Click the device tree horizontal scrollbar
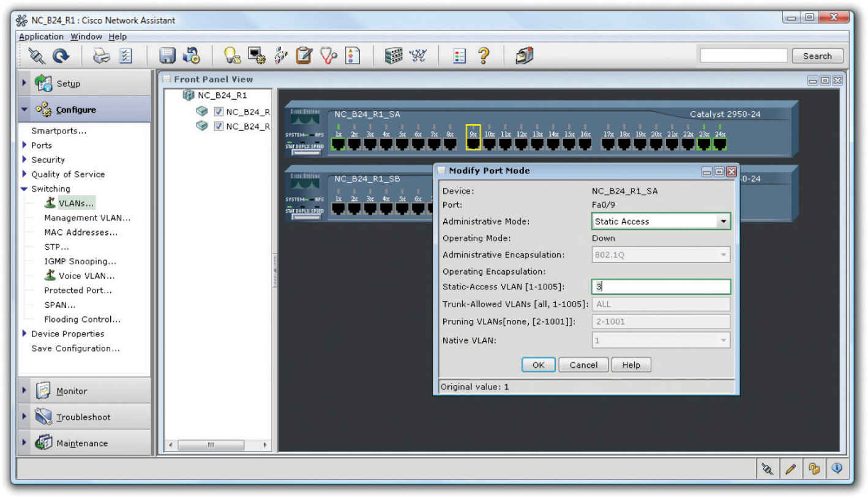The image size is (868, 498). [x=217, y=445]
